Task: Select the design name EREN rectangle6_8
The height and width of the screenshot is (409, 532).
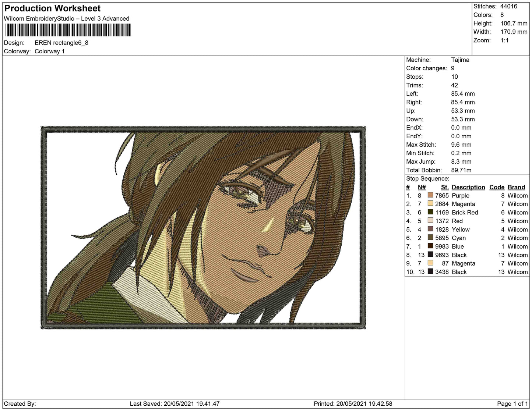Action: (61, 43)
